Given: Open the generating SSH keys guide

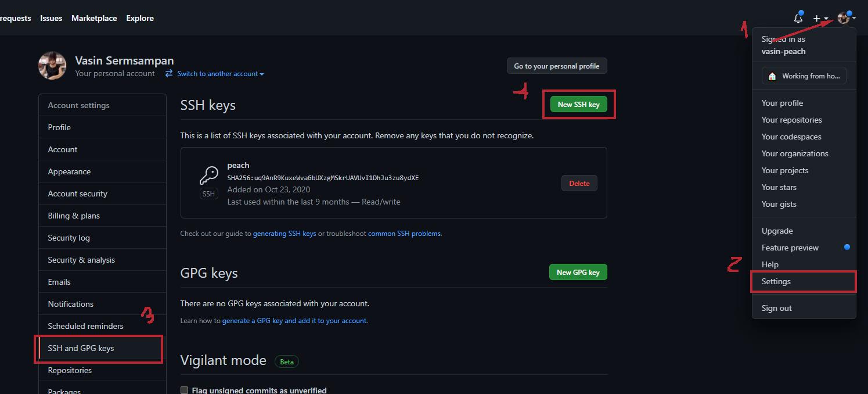Looking at the screenshot, I should point(284,234).
